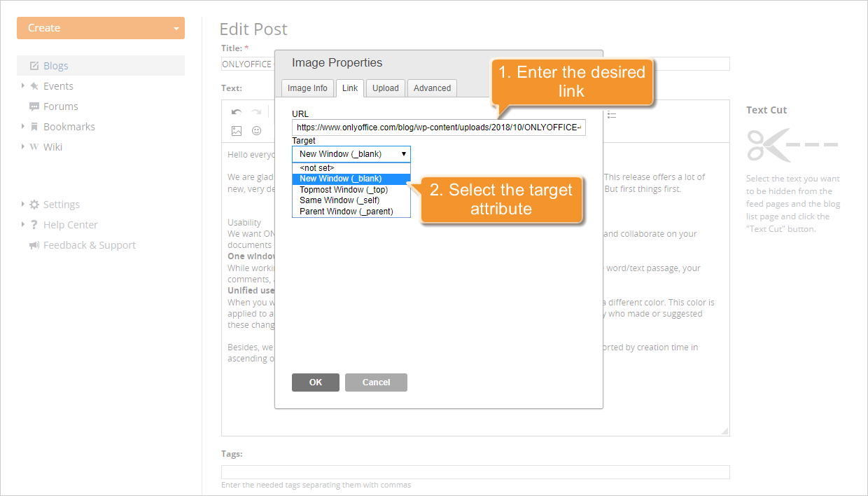Open the Advanced tab

click(431, 88)
